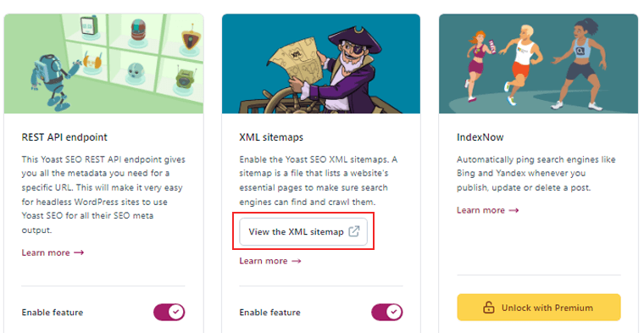
Task: Disable the REST API endpoint feature toggle
Action: tap(169, 313)
